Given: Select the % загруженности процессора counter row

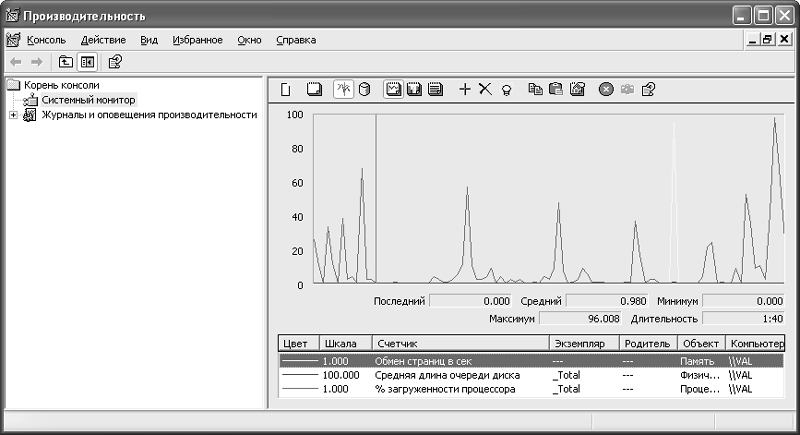Looking at the screenshot, I should (x=445, y=389).
